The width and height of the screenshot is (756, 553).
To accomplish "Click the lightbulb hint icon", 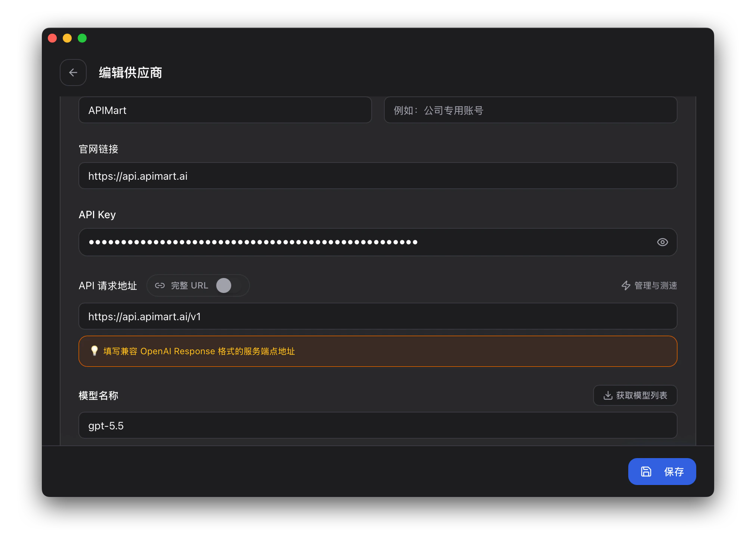I will 94,351.
